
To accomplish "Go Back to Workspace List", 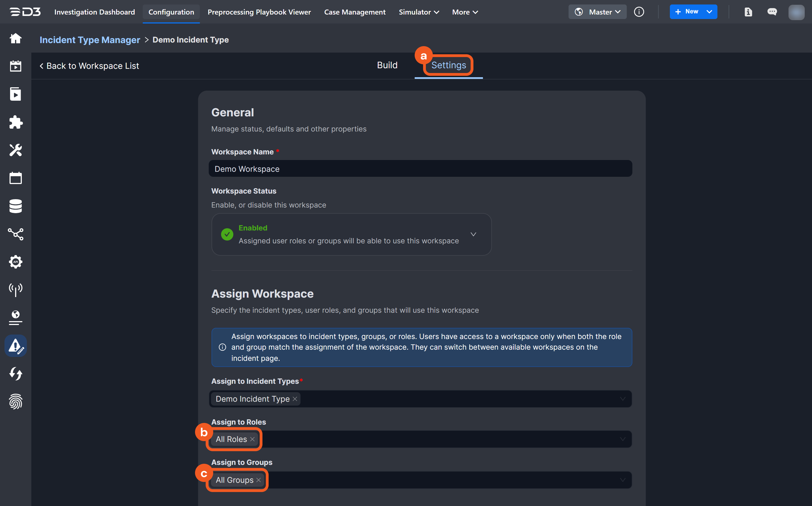I will pos(89,66).
